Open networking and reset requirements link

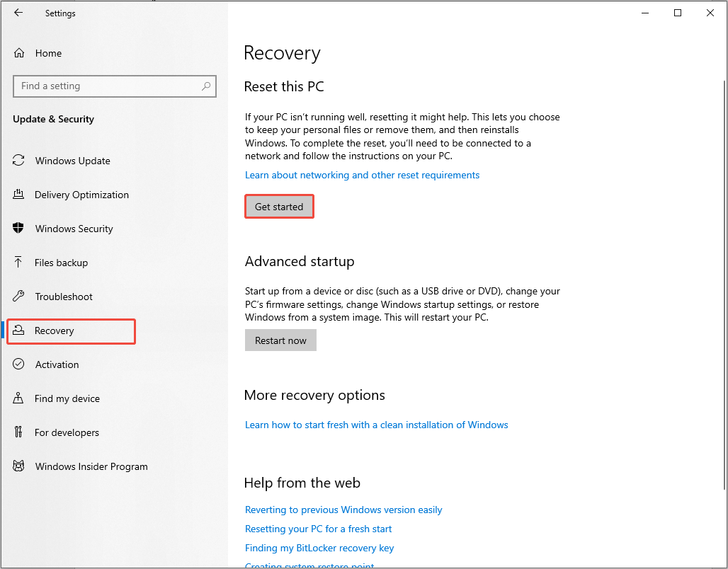(x=362, y=175)
